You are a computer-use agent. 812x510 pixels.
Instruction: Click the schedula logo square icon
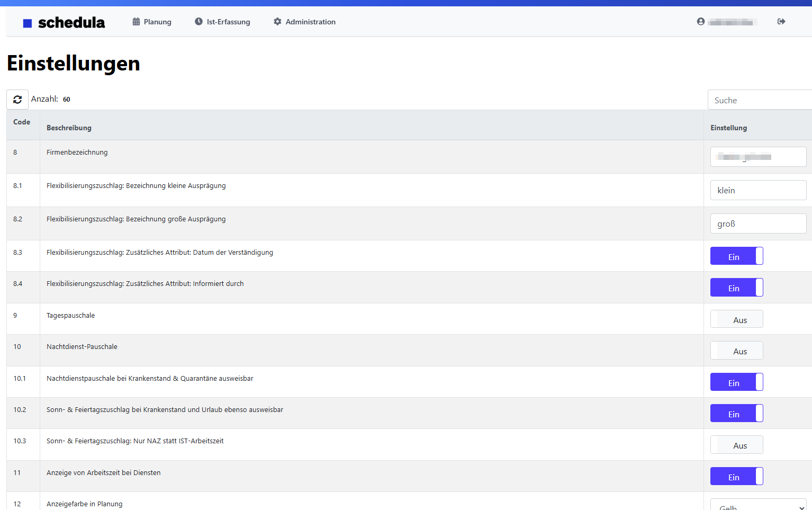click(28, 23)
